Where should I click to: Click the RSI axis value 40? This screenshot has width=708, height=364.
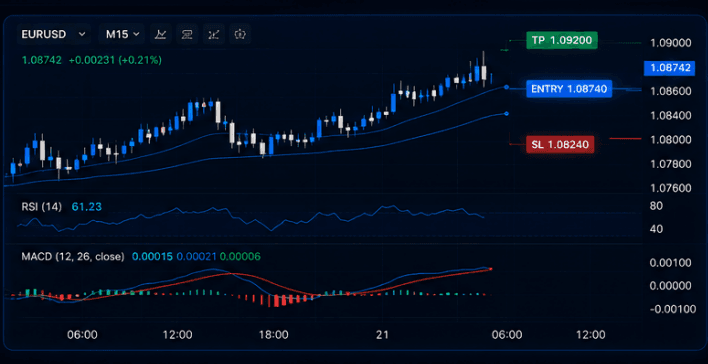point(656,229)
